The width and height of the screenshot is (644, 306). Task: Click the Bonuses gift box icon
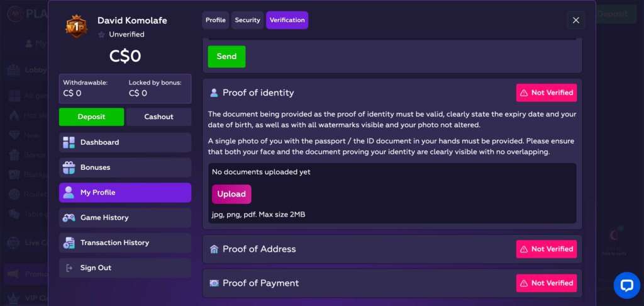point(69,167)
